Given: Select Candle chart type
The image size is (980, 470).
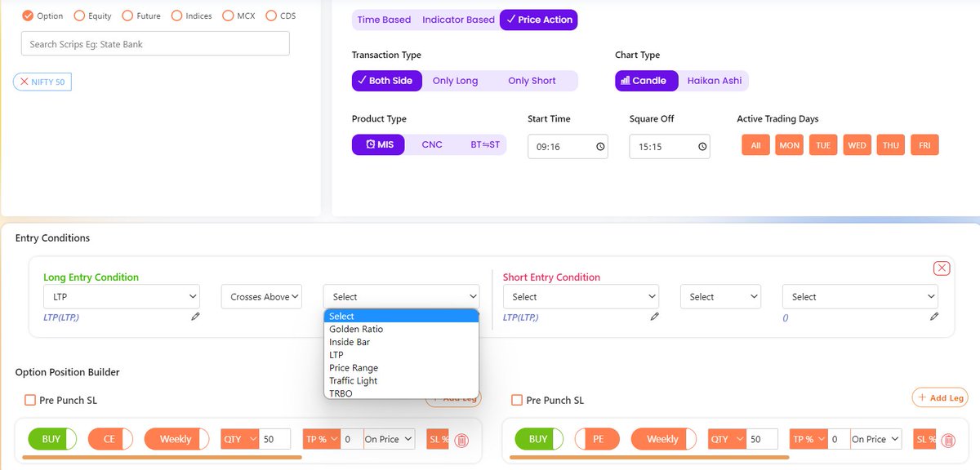Looking at the screenshot, I should (646, 81).
